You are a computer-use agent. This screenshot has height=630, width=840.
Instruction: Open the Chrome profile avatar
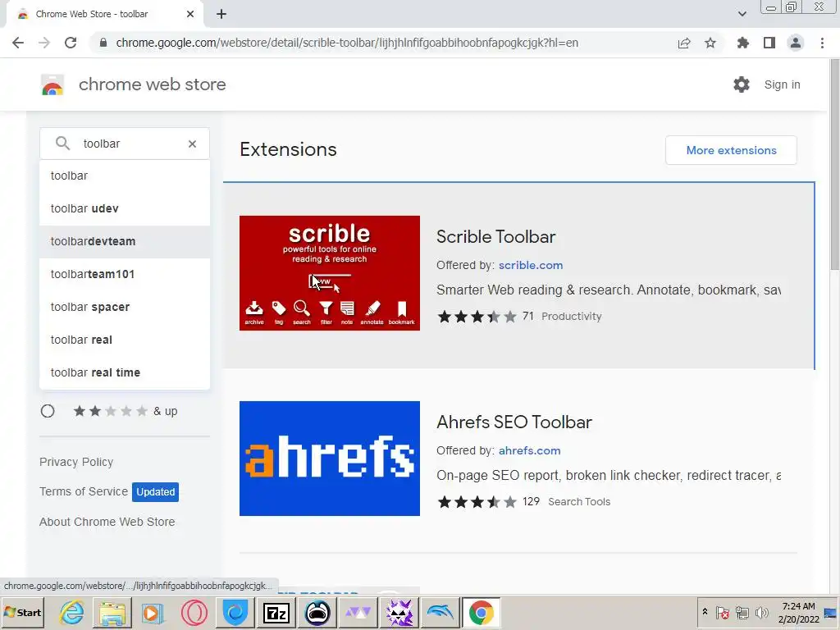point(796,43)
